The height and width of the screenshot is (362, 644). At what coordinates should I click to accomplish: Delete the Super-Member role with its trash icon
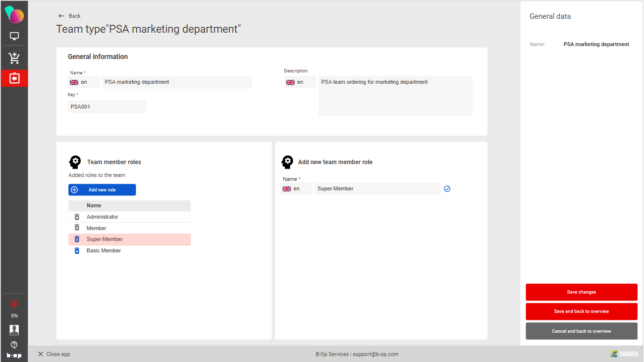point(77,239)
